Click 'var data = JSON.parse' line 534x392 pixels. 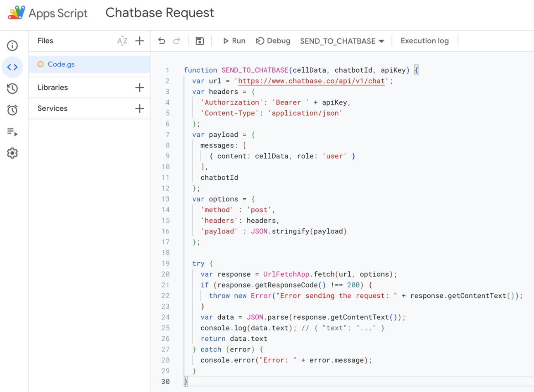click(303, 317)
